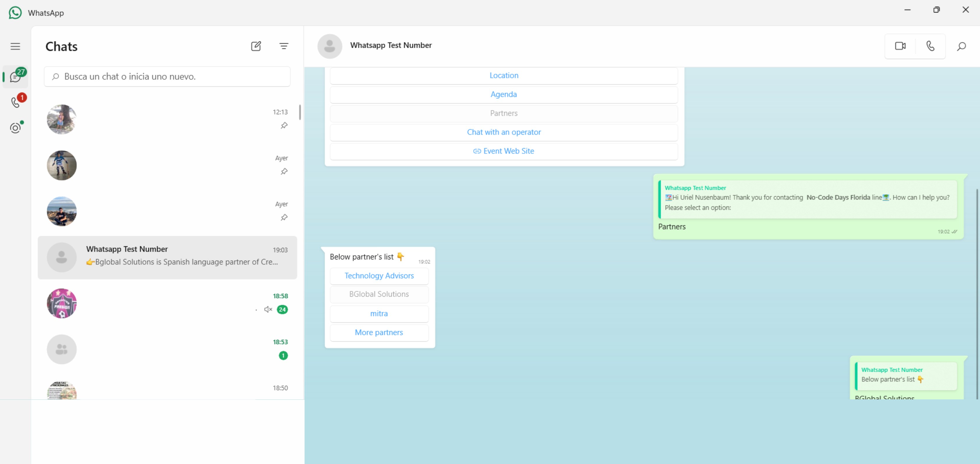Click Chat with an operator button

(x=504, y=132)
